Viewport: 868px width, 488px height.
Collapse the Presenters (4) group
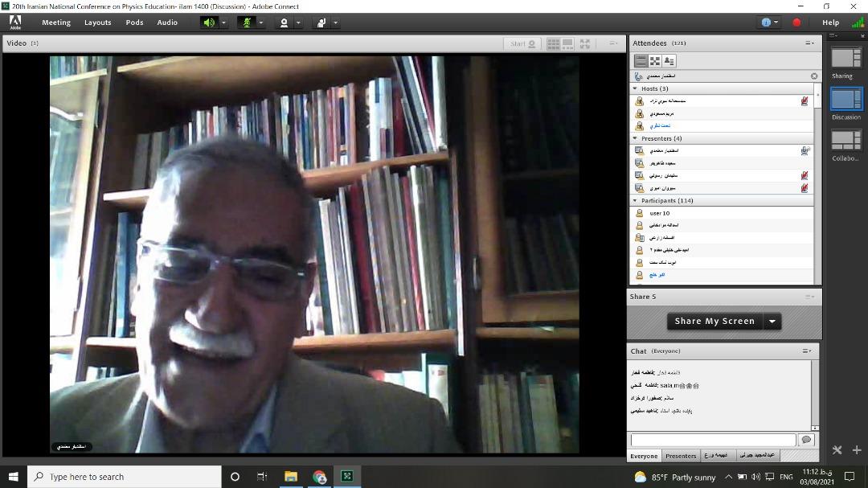coord(636,138)
